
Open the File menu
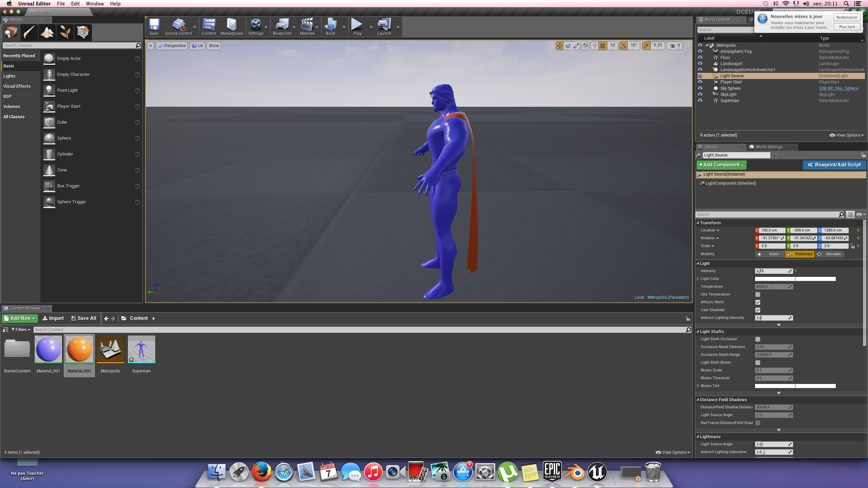coord(61,4)
